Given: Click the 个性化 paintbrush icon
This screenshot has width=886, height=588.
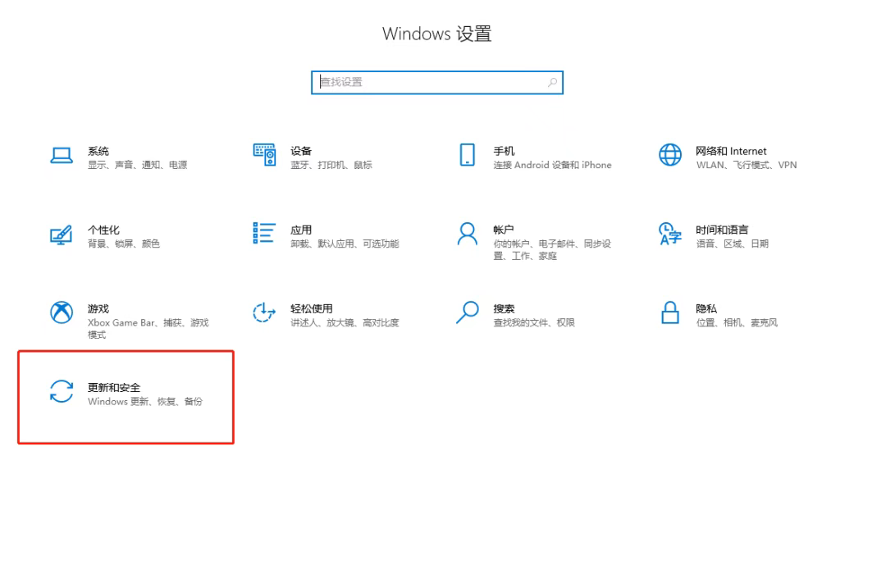Looking at the screenshot, I should click(x=61, y=235).
